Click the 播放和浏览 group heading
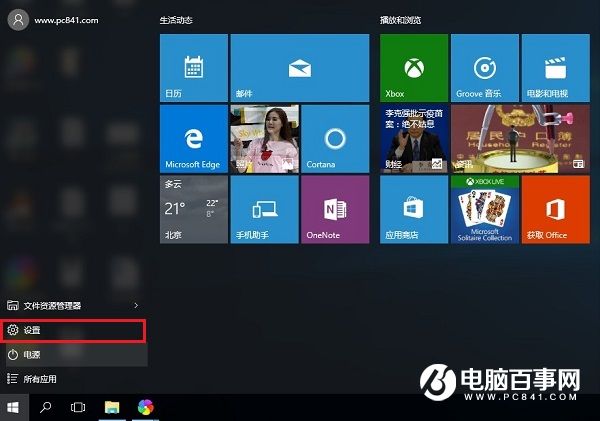The width and height of the screenshot is (600, 421). tap(401, 20)
